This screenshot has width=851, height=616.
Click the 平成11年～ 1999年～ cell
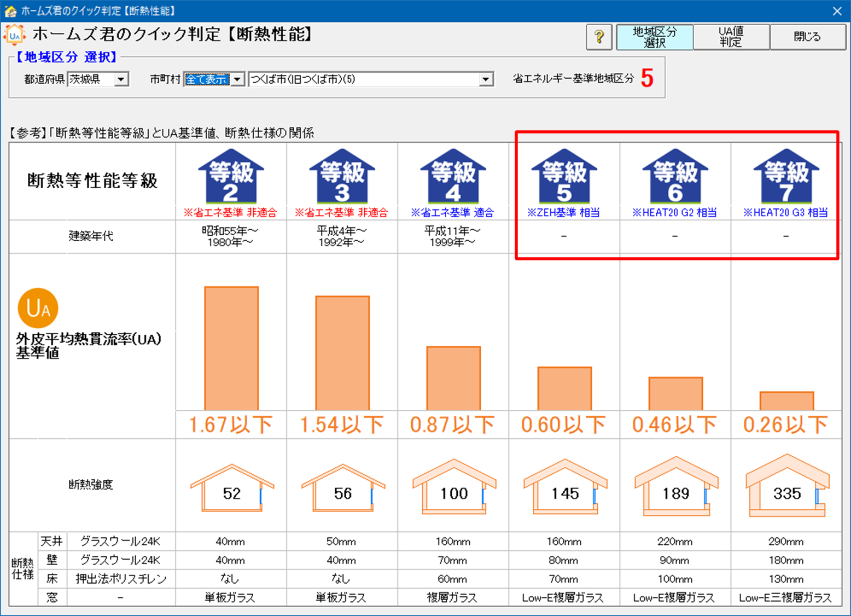coord(452,236)
